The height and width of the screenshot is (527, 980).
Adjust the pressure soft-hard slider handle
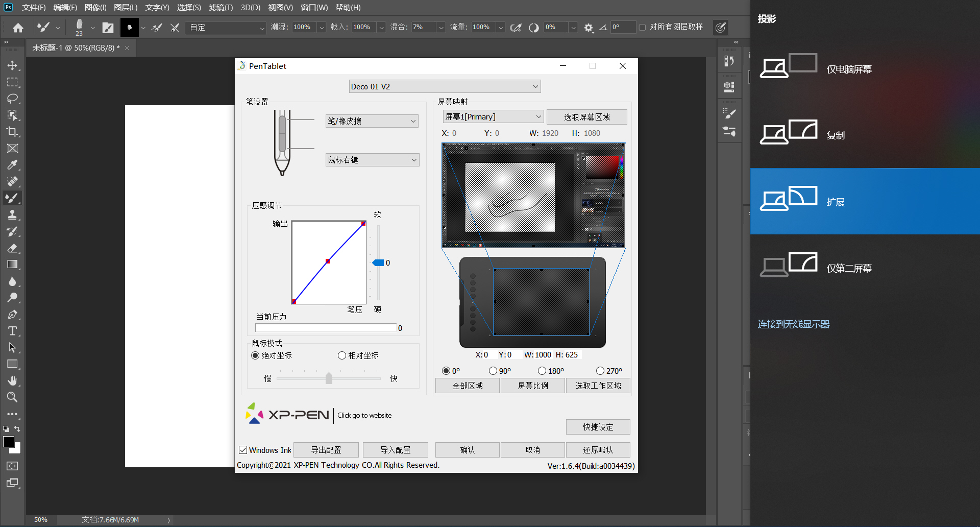378,263
